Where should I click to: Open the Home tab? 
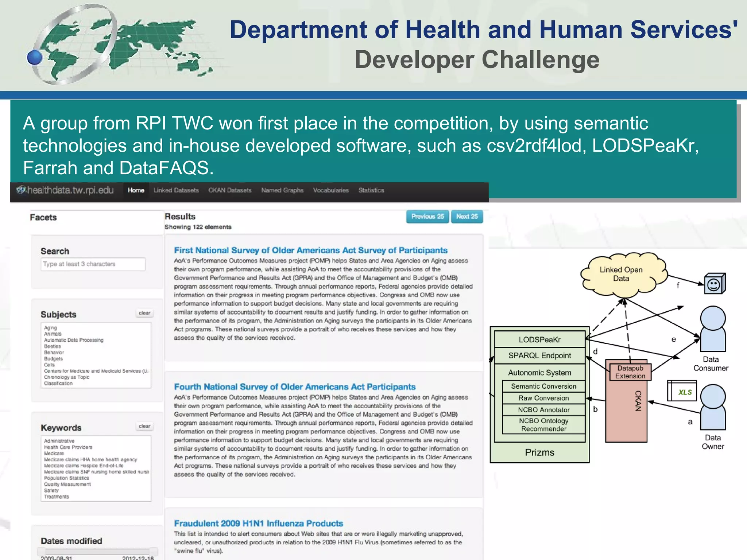[136, 190]
